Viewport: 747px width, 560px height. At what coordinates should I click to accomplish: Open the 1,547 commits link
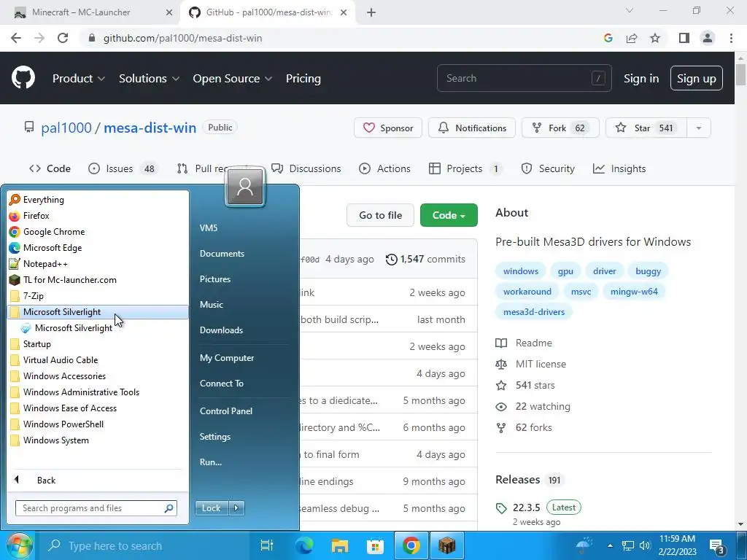tap(425, 259)
